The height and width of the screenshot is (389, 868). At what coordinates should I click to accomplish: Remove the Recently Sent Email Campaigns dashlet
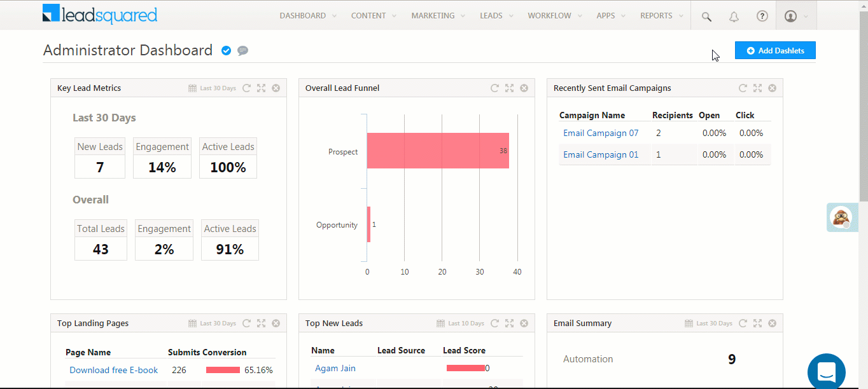coord(772,88)
